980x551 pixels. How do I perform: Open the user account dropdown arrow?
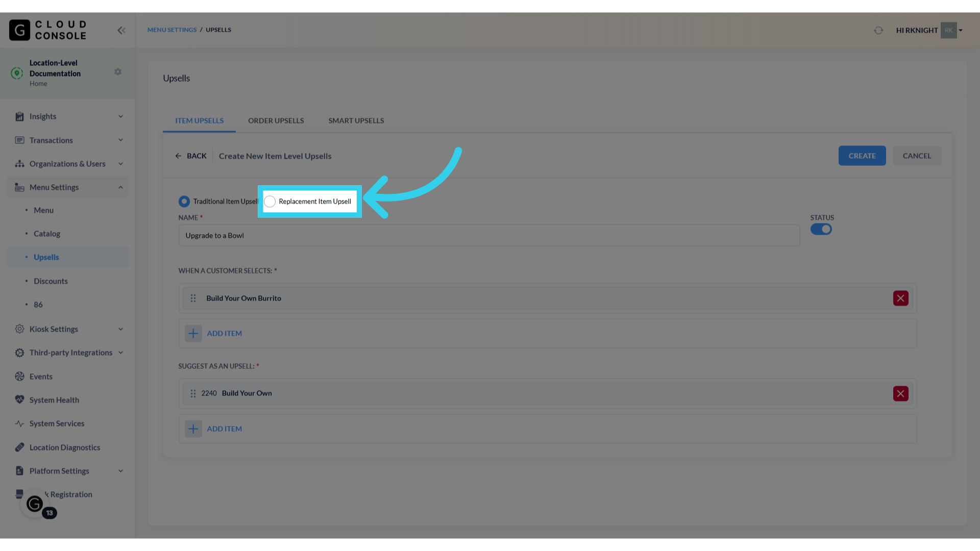(x=961, y=30)
